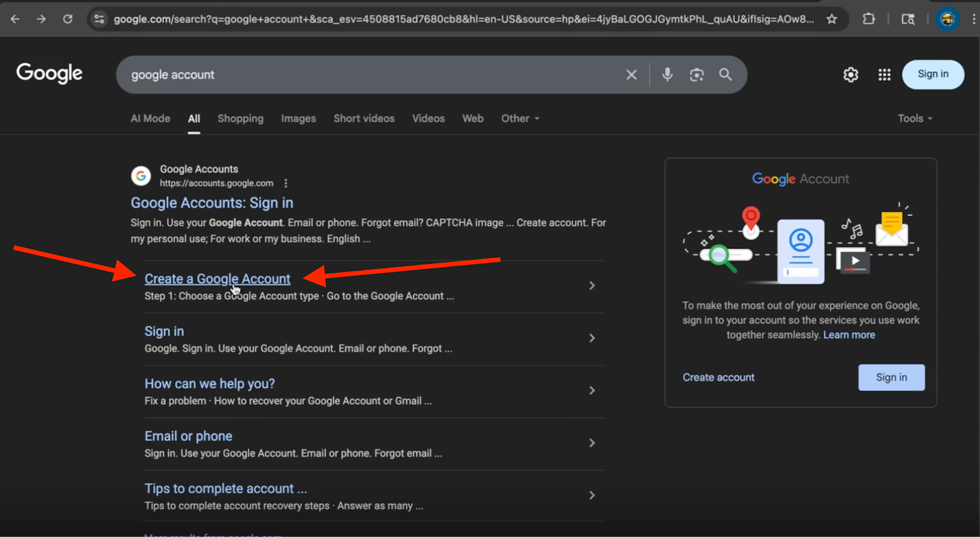Open quick settings gear icon

851,75
